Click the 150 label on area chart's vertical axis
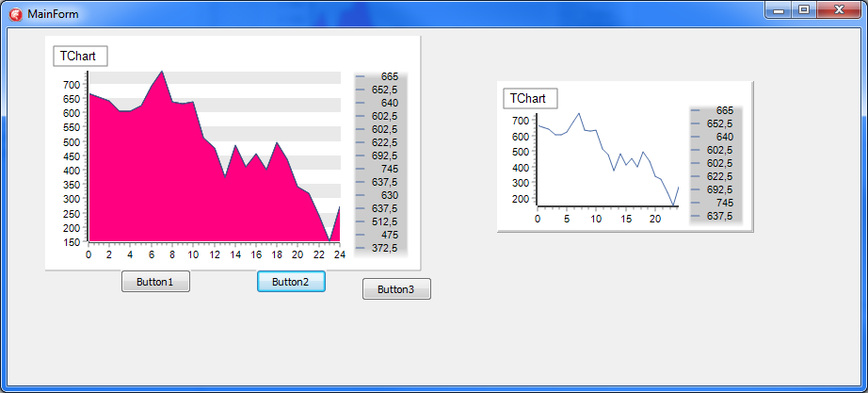The image size is (868, 393). coord(73,243)
